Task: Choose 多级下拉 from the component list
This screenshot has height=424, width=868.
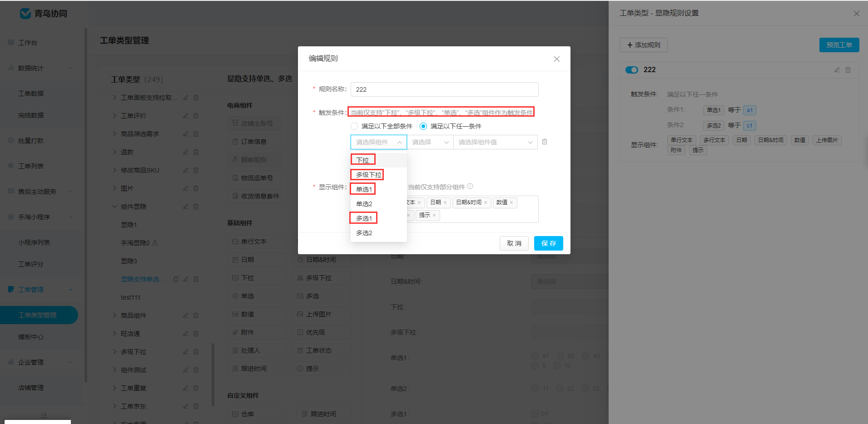Action: [x=379, y=175]
